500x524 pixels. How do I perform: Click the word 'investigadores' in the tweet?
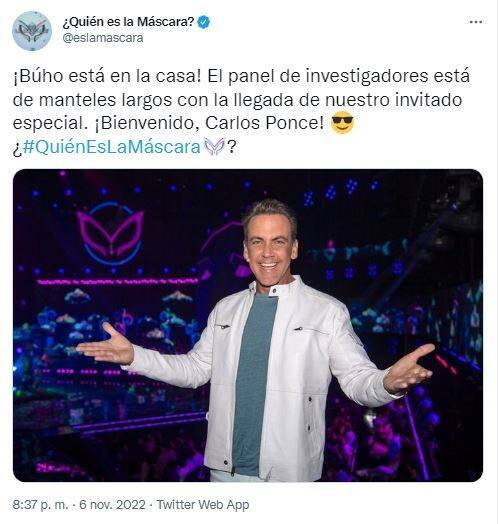[367, 76]
